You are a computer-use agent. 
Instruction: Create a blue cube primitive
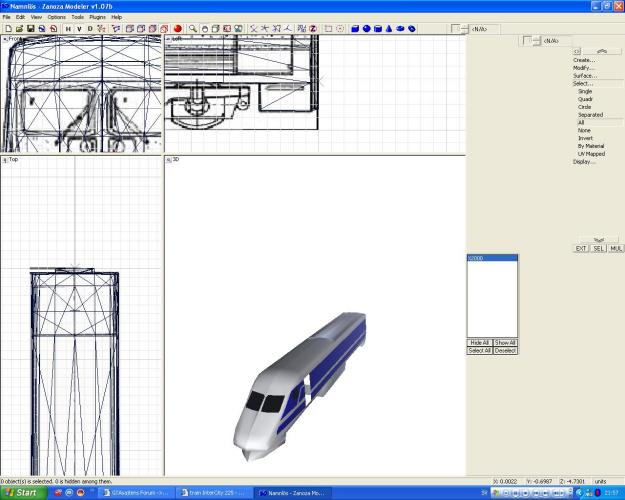355,29
